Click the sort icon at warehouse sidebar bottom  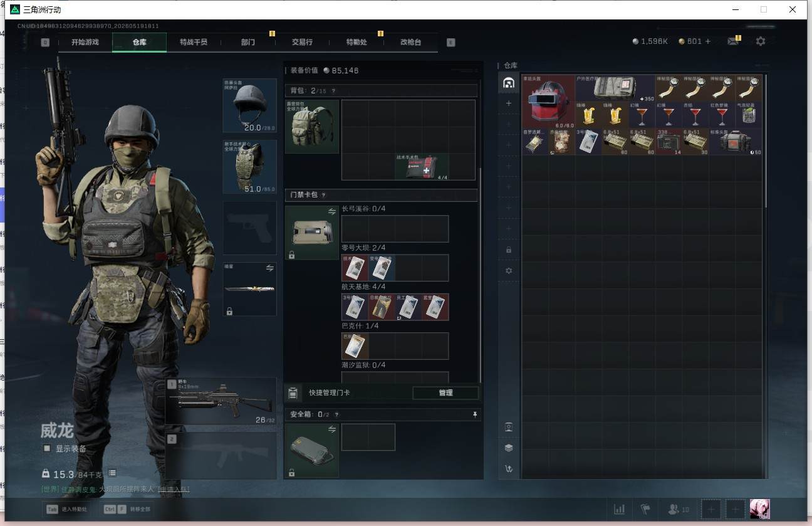(x=509, y=468)
